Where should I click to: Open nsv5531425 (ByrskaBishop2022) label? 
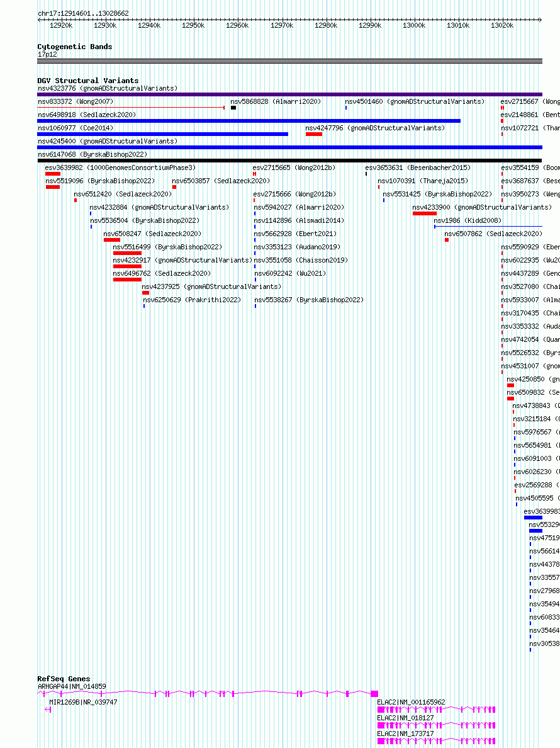click(437, 194)
